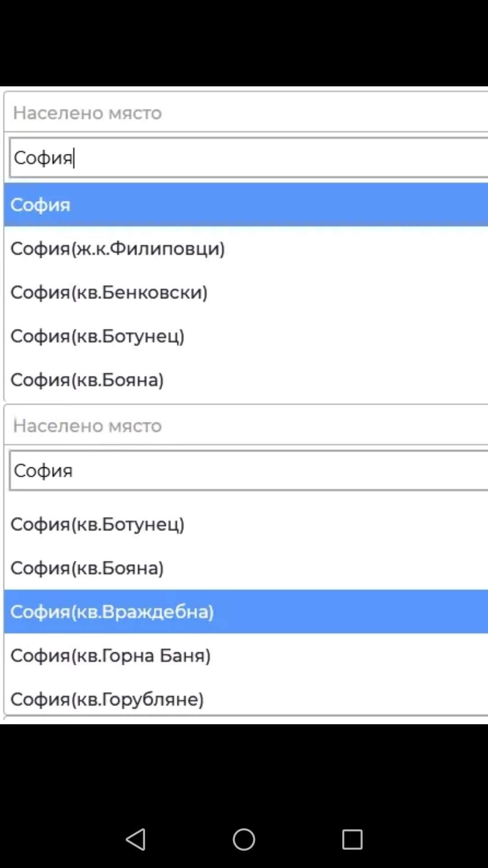
Task: Choose София(кв.Ботунец) in the second dropdown list
Action: tap(98, 524)
